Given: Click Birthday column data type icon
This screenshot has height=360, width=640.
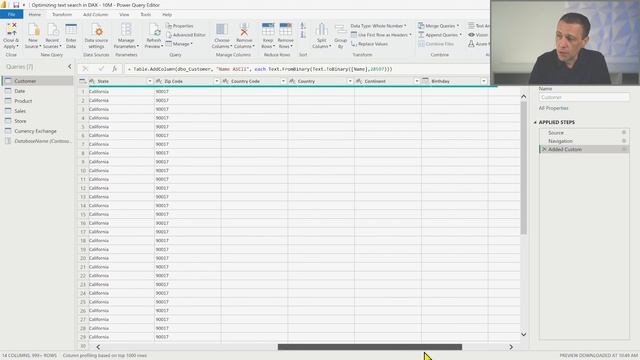Looking at the screenshot, I should tap(426, 81).
